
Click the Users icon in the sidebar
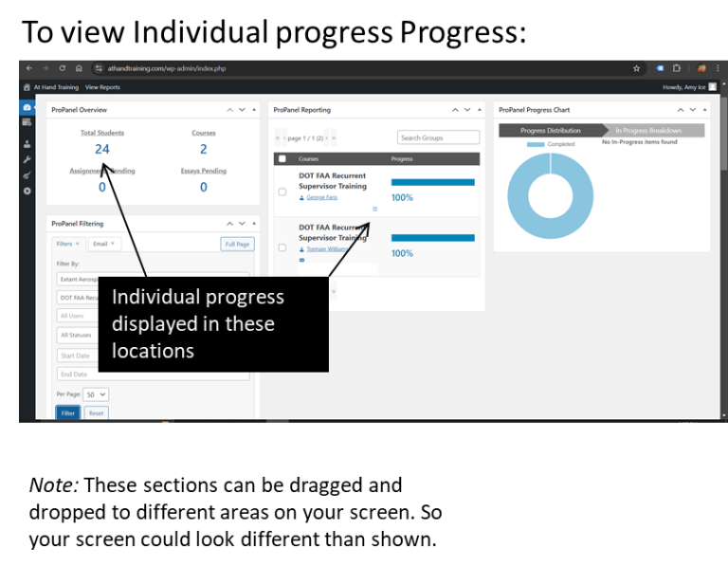tap(27, 144)
